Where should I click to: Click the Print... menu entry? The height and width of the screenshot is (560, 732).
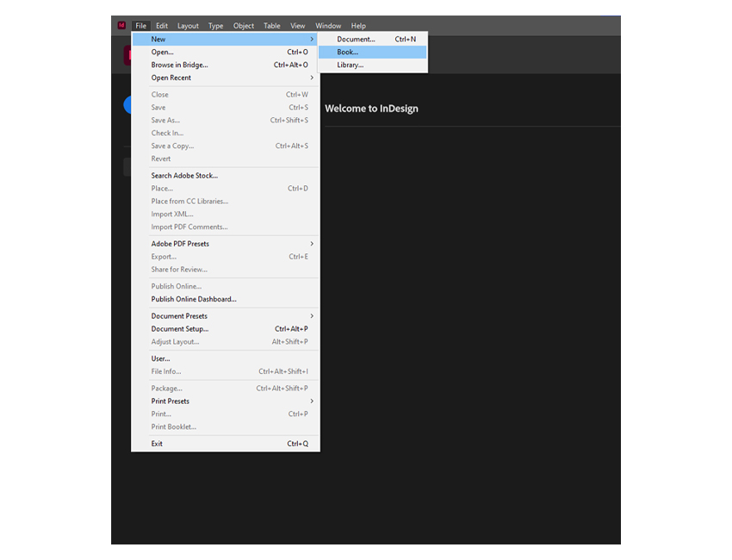click(226, 414)
